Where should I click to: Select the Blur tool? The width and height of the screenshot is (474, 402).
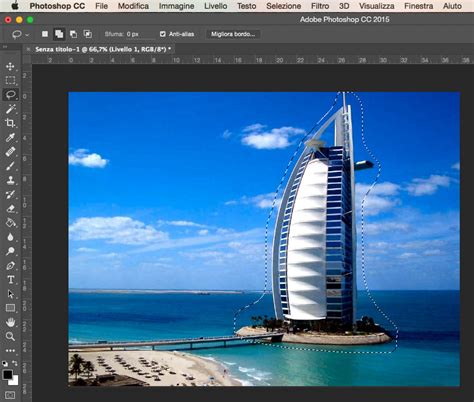point(10,237)
